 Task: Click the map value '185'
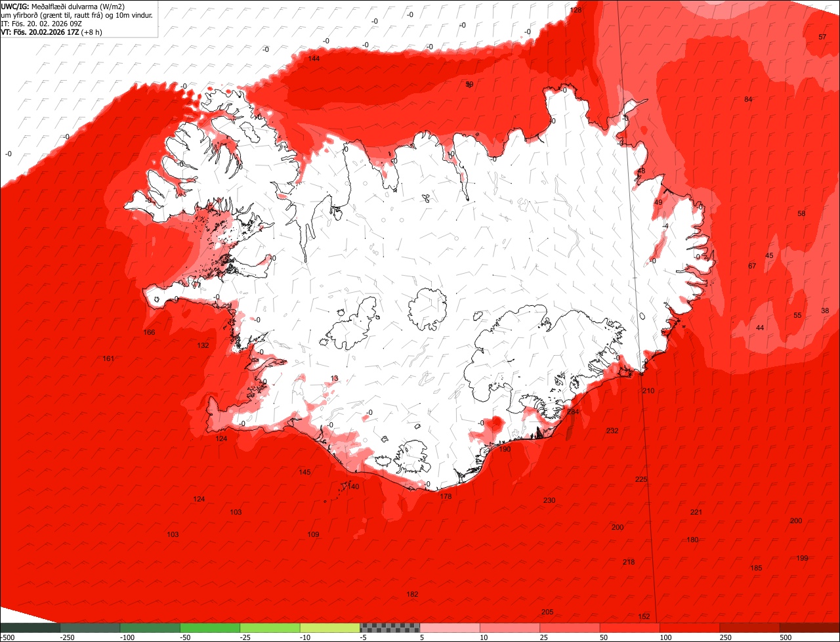(756, 568)
